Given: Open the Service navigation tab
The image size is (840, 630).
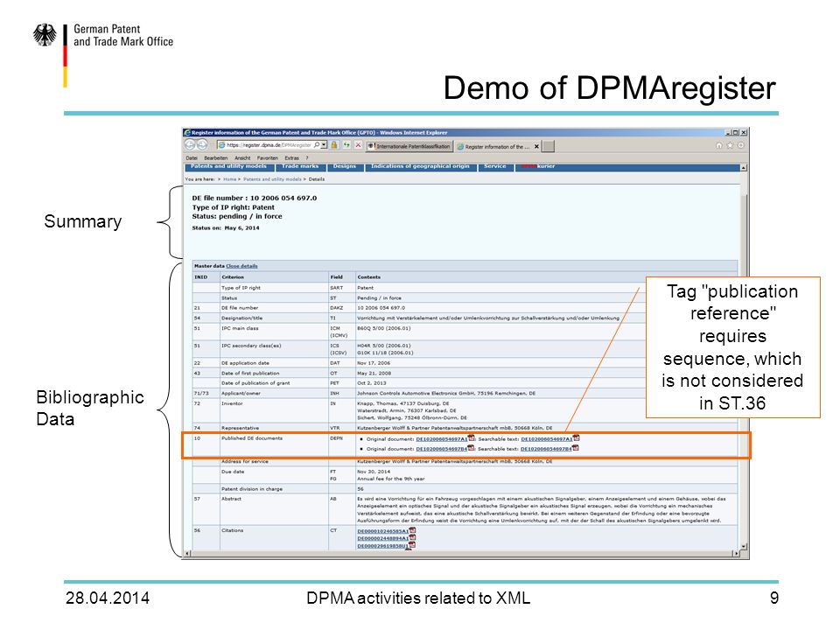Looking at the screenshot, I should coord(495,166).
